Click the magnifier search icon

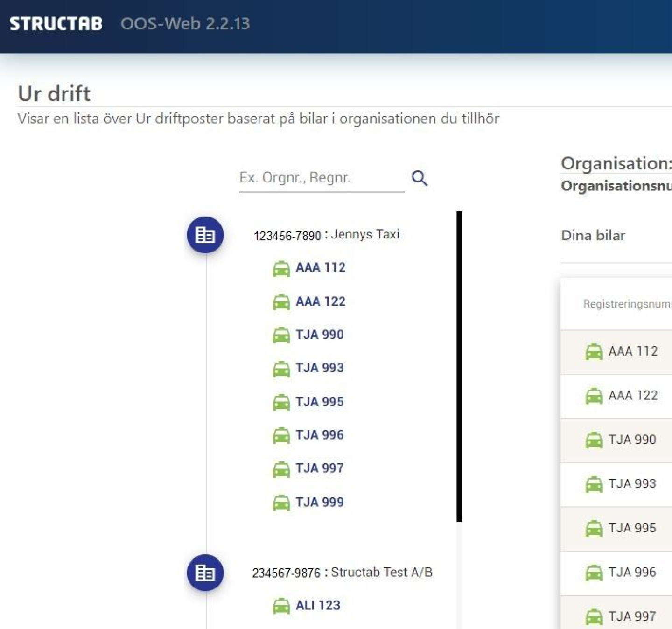coord(419,178)
